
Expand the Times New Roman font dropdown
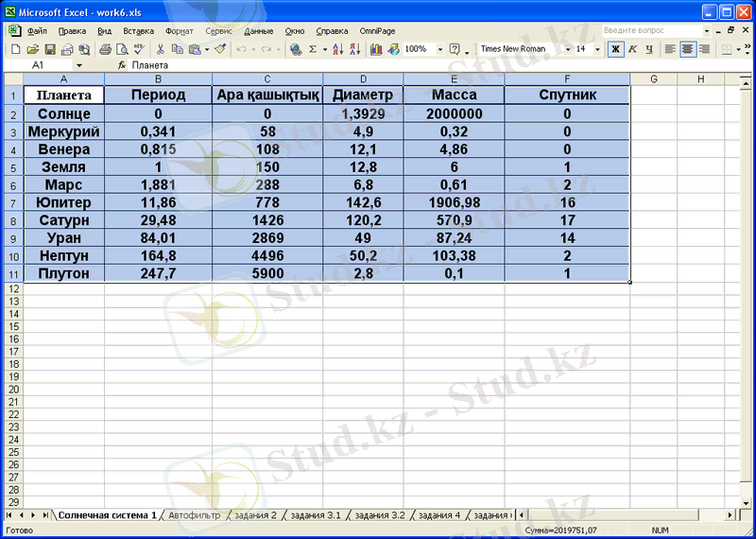(568, 49)
